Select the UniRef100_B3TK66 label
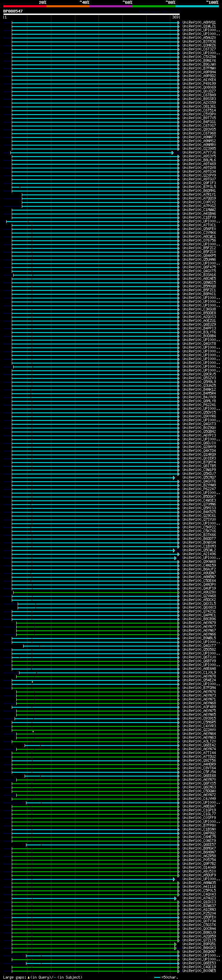The width and height of the screenshot is (222, 980). 199,535
